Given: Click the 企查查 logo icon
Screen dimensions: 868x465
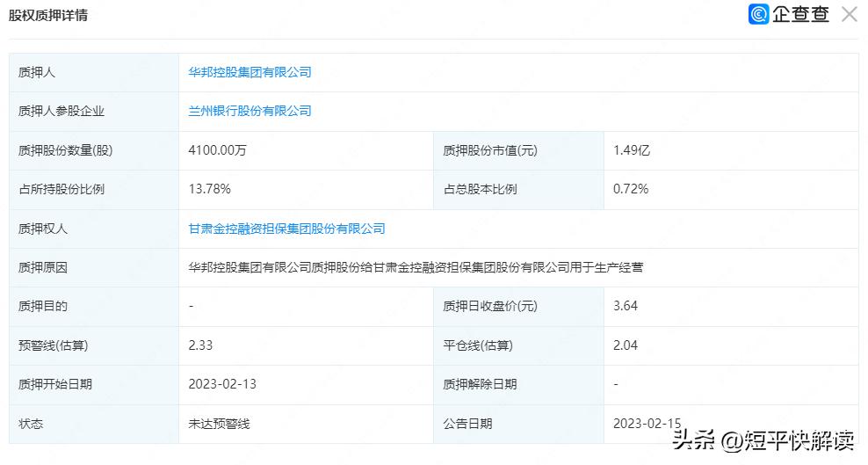Looking at the screenshot, I should (758, 14).
